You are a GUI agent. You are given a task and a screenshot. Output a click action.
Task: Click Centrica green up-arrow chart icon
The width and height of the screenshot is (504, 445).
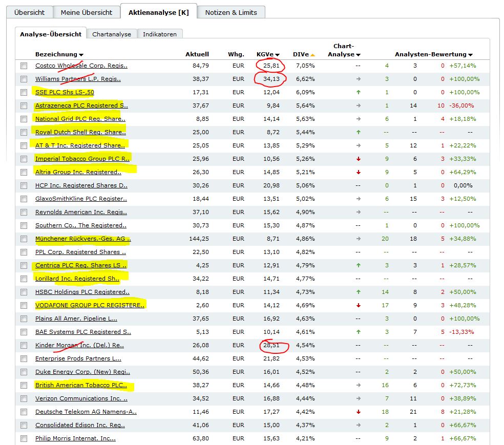359,265
